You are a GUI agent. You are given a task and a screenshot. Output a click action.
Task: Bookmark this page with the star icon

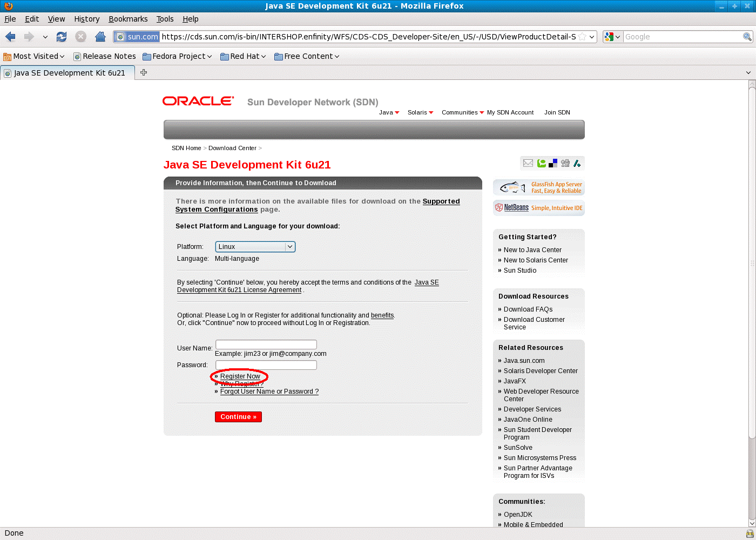pos(582,37)
